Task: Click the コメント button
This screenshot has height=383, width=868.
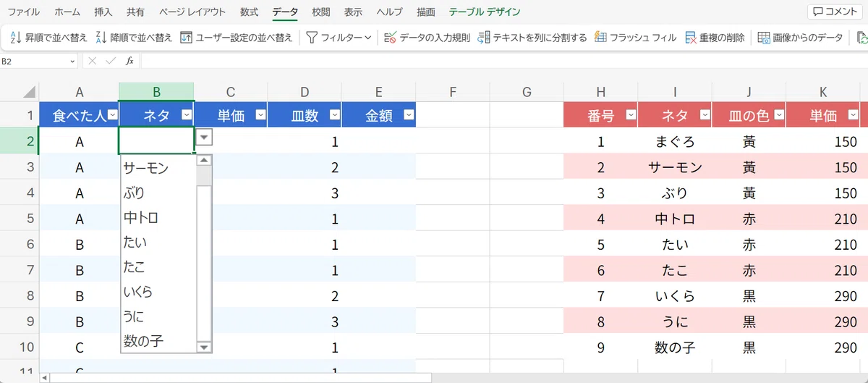Action: point(835,12)
